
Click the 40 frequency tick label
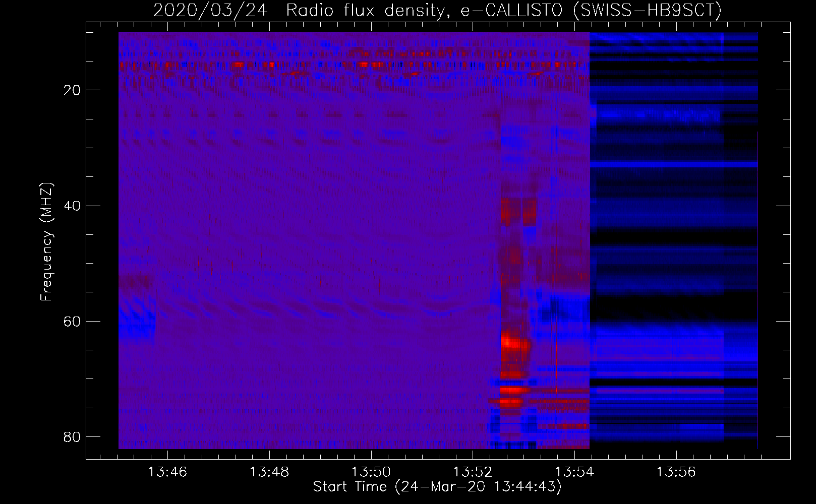[x=73, y=206]
